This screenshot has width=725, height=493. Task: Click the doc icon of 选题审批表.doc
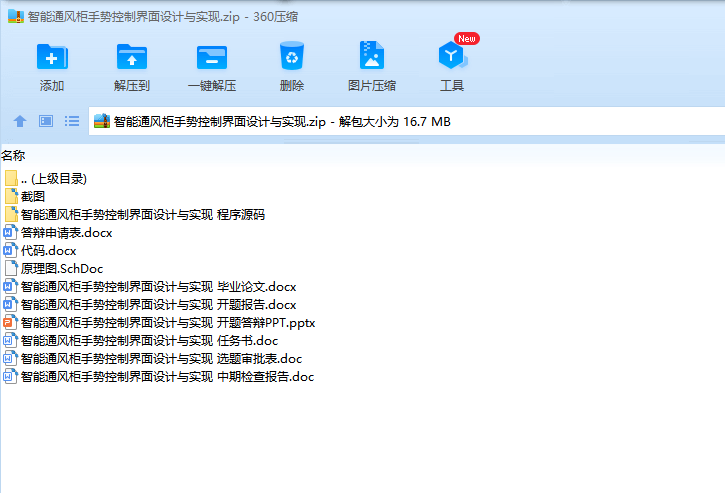pyautogui.click(x=10, y=359)
